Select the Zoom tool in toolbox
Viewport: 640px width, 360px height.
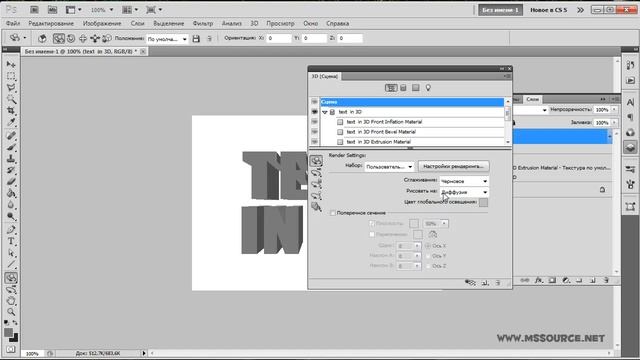click(x=11, y=312)
